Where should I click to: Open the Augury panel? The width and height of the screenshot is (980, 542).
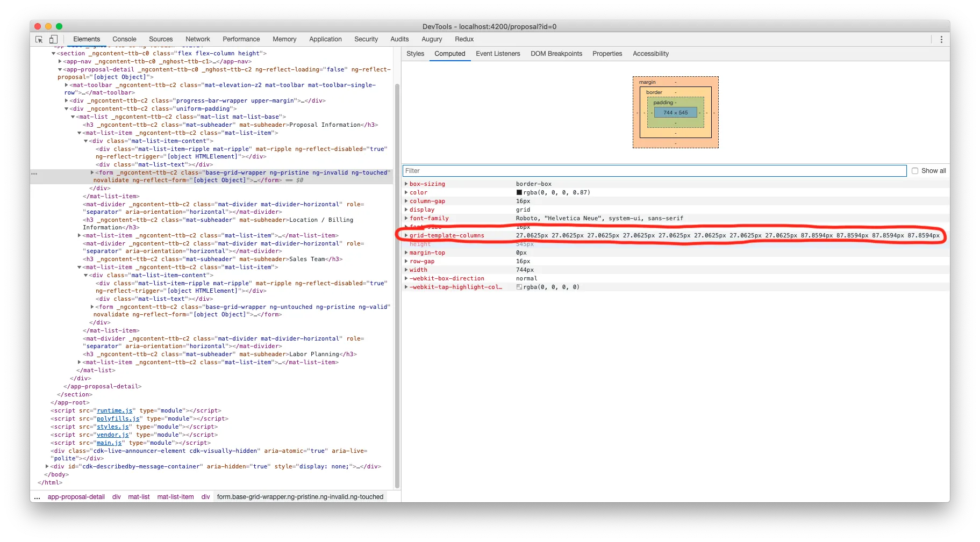point(432,39)
